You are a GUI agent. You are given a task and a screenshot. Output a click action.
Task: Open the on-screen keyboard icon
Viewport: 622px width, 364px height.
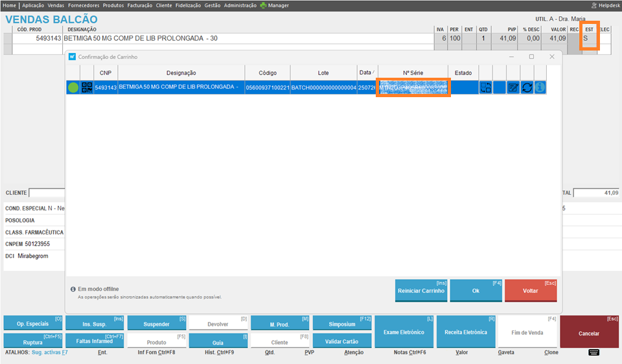pos(594,352)
